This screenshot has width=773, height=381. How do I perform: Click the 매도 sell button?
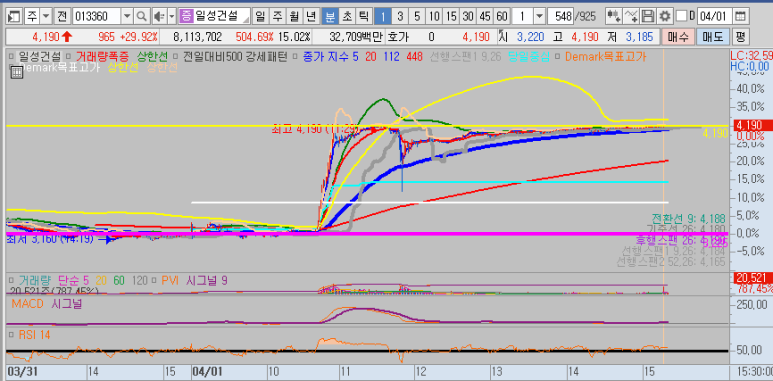coord(712,37)
